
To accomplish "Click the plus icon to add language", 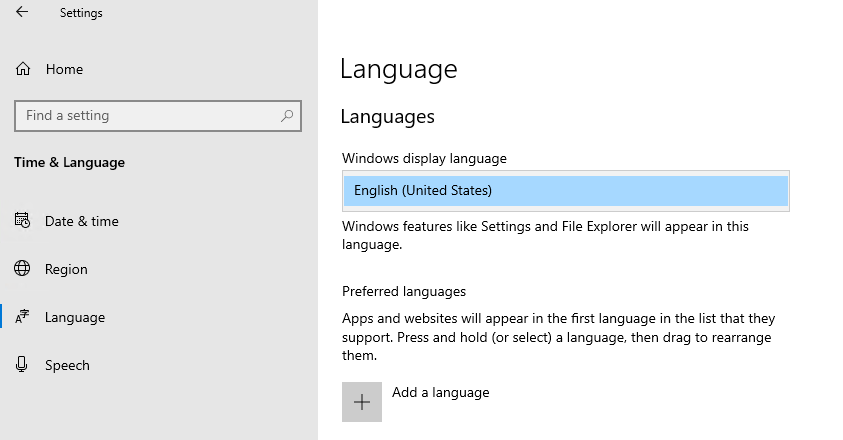I will point(362,402).
